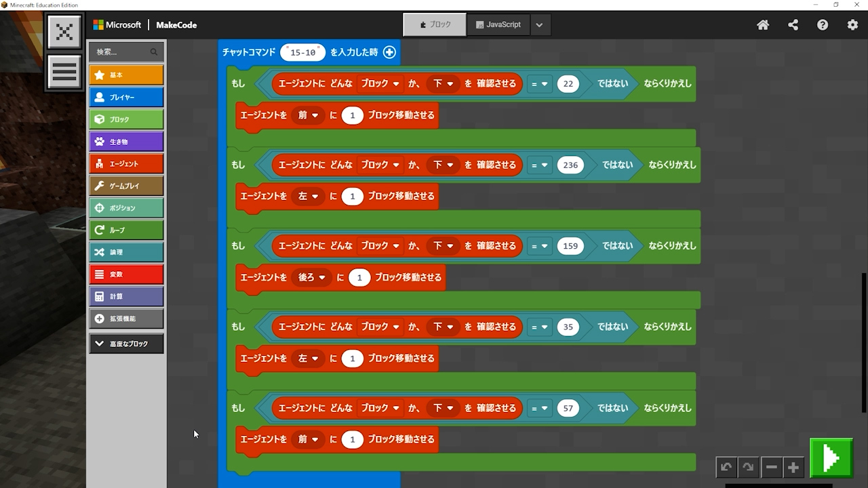Viewport: 868px width, 488px height.
Task: Zoom in with the plus button
Action: click(x=793, y=467)
